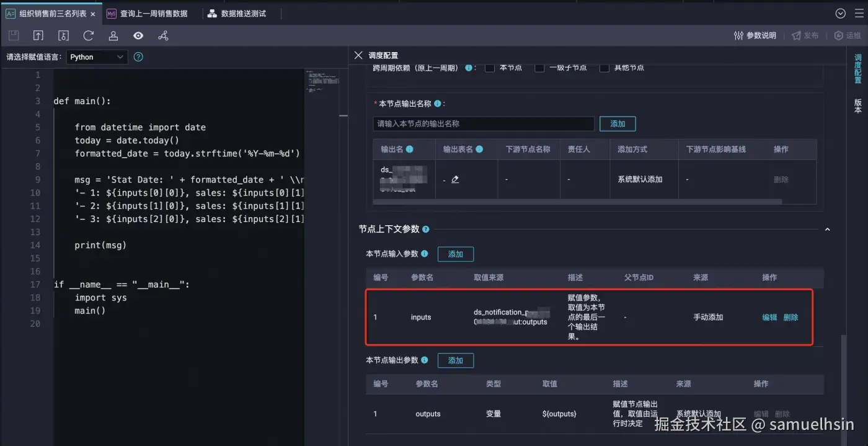The image size is (868, 446).
Task: Click 添加 beside the output name field
Action: click(x=618, y=123)
